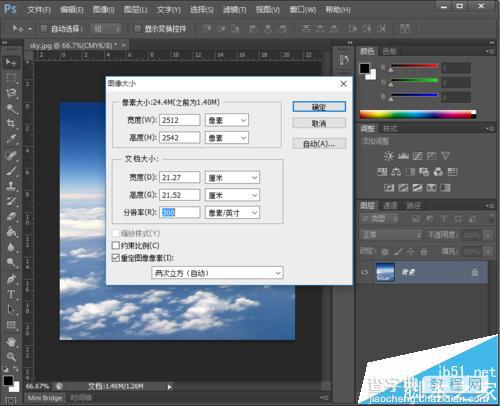Add a Curves adjustment layer
Screen dimensions: 500x406
(x=418, y=156)
